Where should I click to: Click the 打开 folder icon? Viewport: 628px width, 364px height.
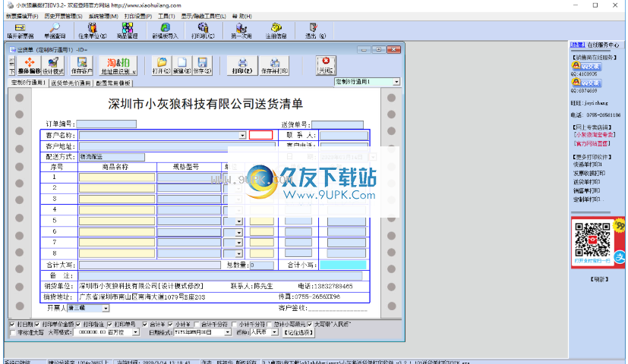(x=162, y=66)
